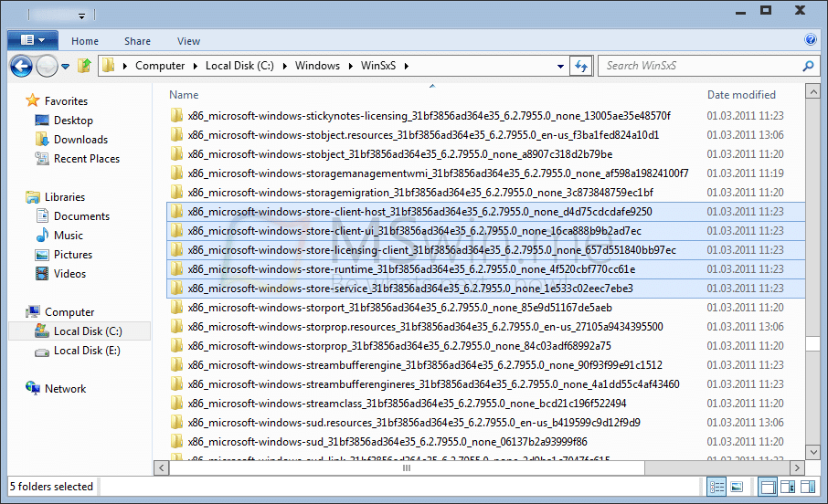Sort by Date modified column header

(x=741, y=95)
